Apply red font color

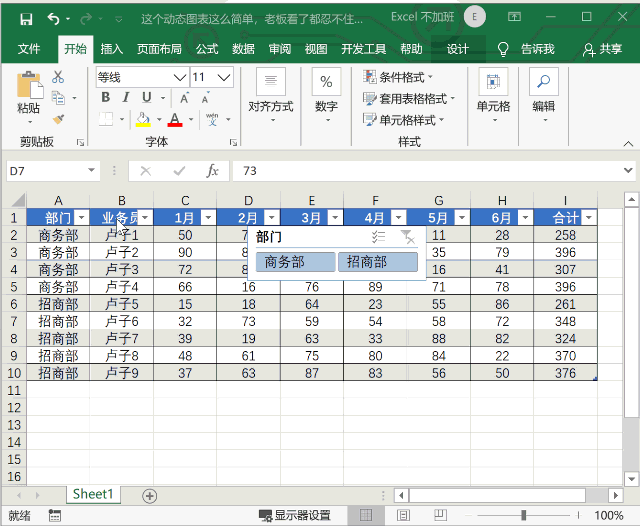pyautogui.click(x=175, y=119)
